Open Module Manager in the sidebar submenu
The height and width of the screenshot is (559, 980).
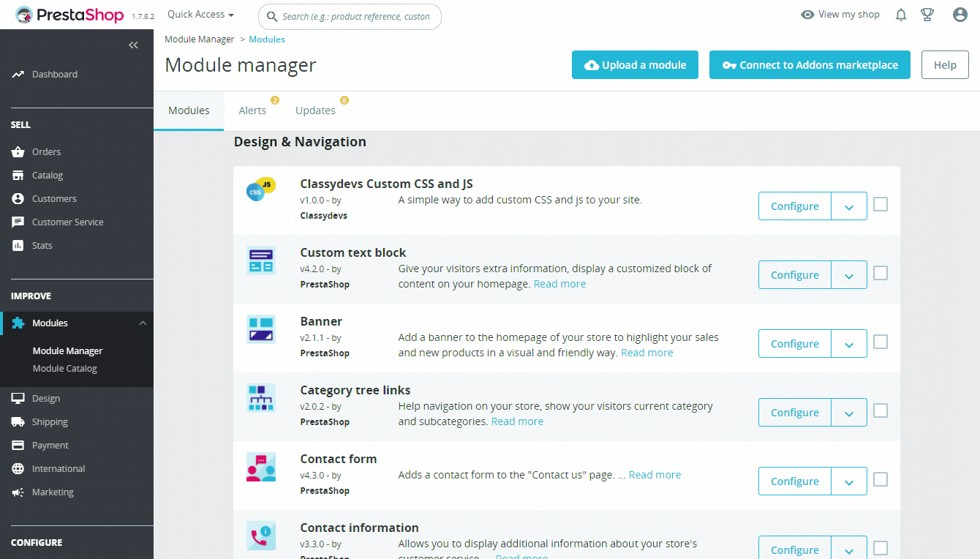67,351
